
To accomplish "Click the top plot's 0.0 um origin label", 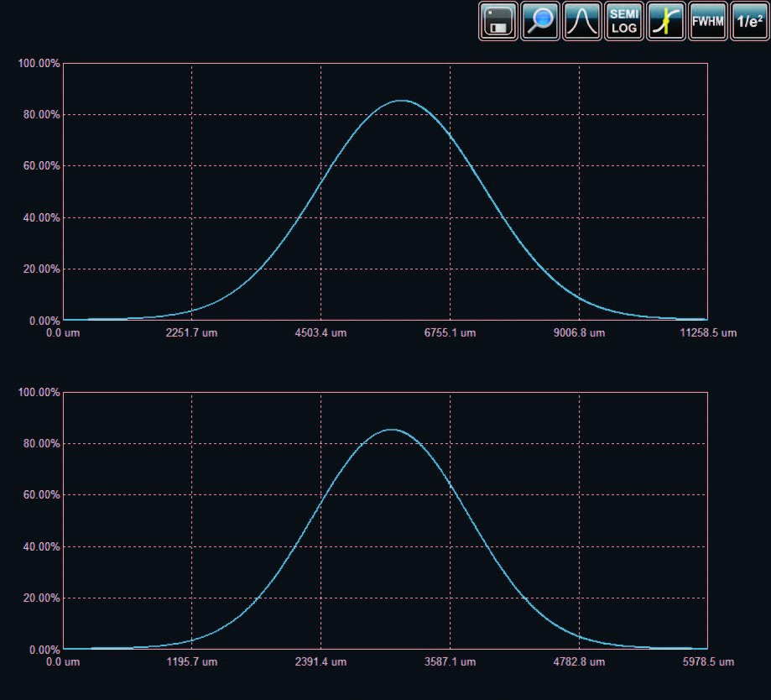I will [x=64, y=333].
